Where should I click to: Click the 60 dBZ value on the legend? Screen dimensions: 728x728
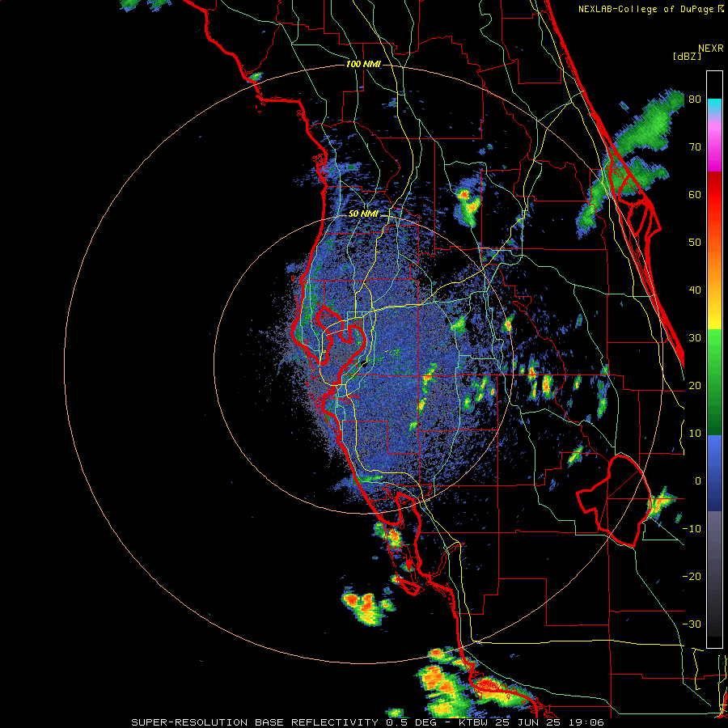[x=695, y=195]
